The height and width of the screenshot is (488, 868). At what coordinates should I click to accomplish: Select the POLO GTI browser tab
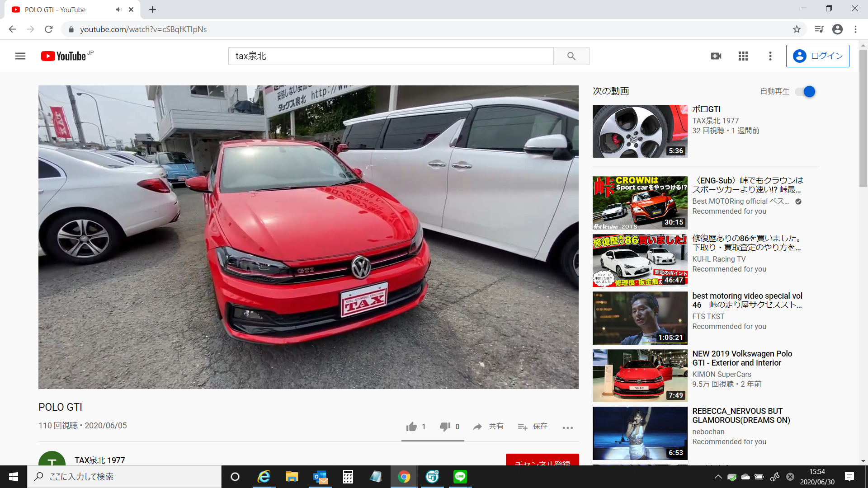pyautogui.click(x=59, y=9)
